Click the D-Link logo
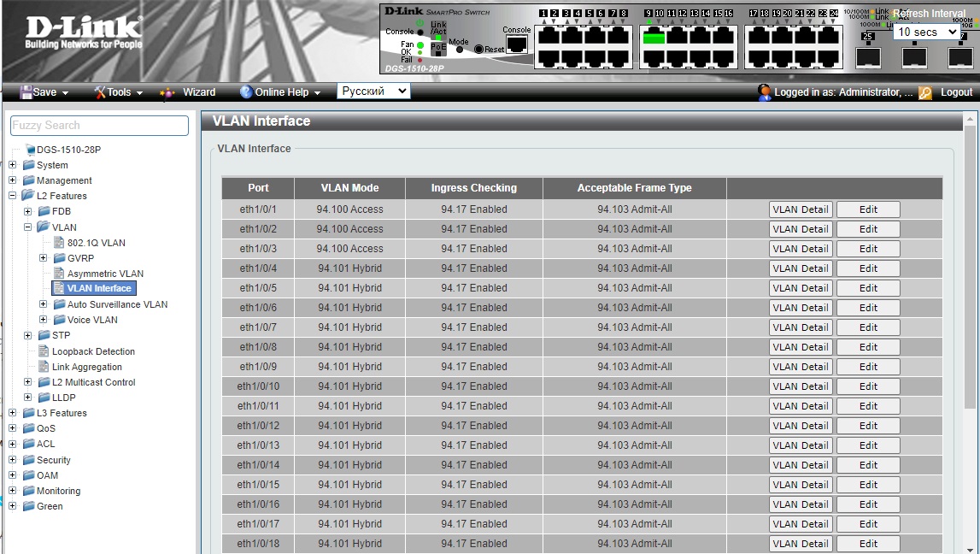This screenshot has width=980, height=554. click(83, 32)
